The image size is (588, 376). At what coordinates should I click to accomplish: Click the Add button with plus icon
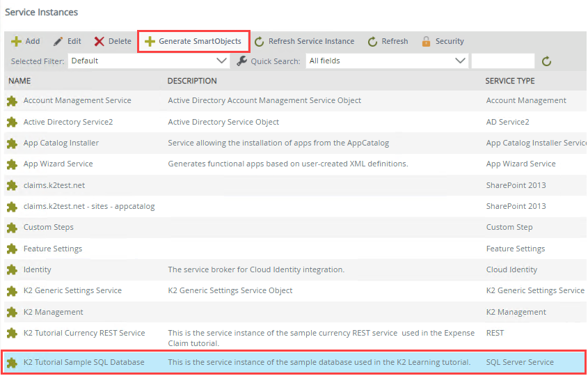(25, 41)
